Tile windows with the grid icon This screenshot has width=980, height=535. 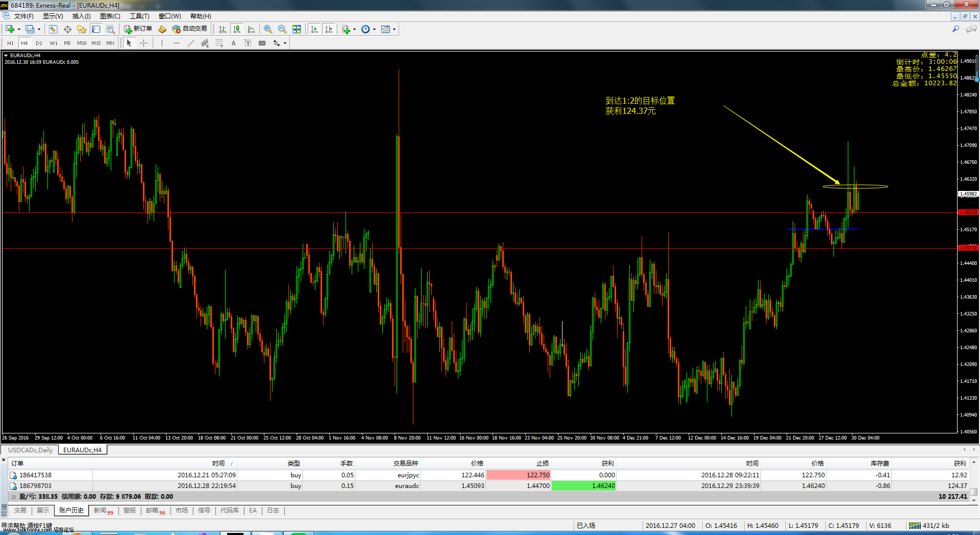coord(297,29)
